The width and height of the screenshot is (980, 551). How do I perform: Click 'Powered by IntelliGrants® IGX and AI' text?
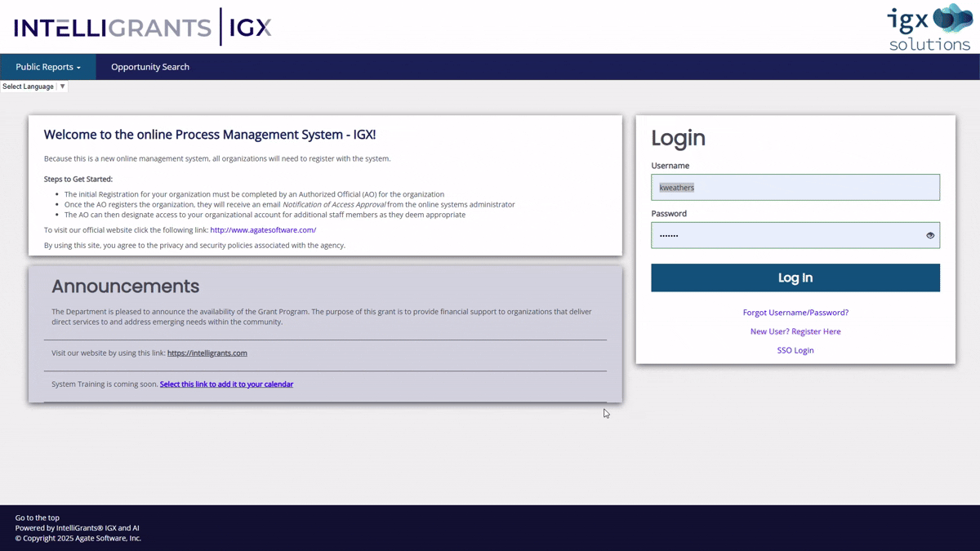(x=78, y=528)
